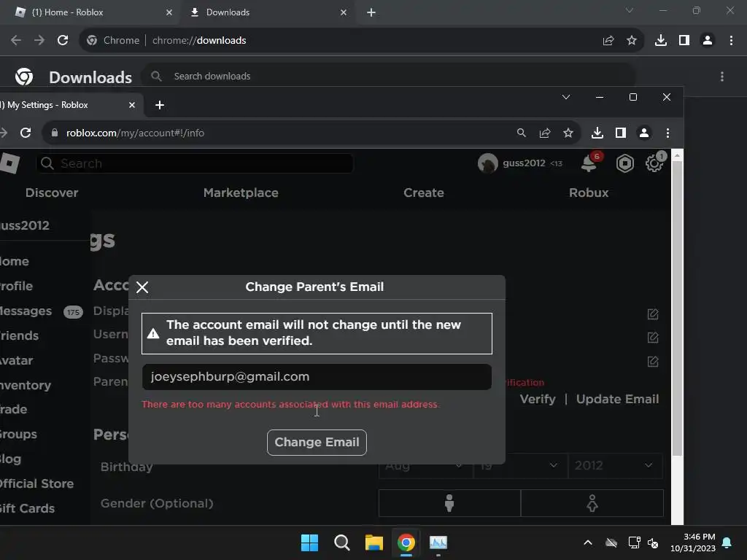Bookmark star in Downloads window
Image resolution: width=747 pixels, height=560 pixels.
pyautogui.click(x=631, y=41)
